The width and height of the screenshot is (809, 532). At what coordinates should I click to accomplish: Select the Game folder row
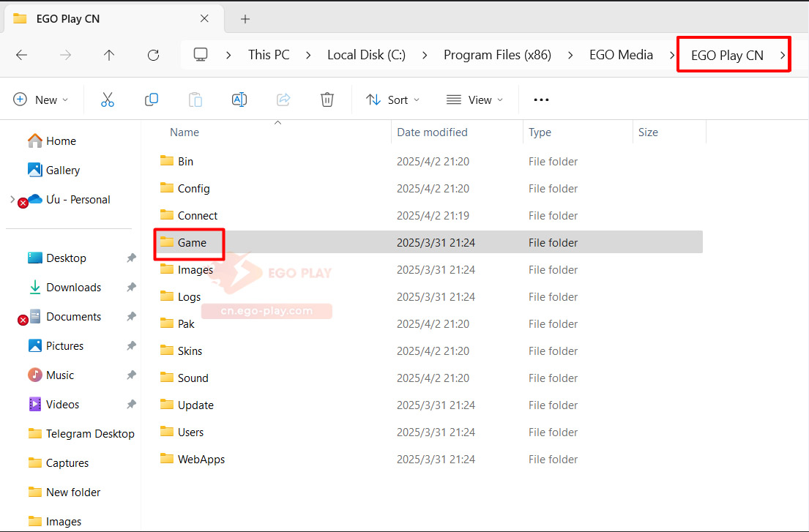(429, 242)
